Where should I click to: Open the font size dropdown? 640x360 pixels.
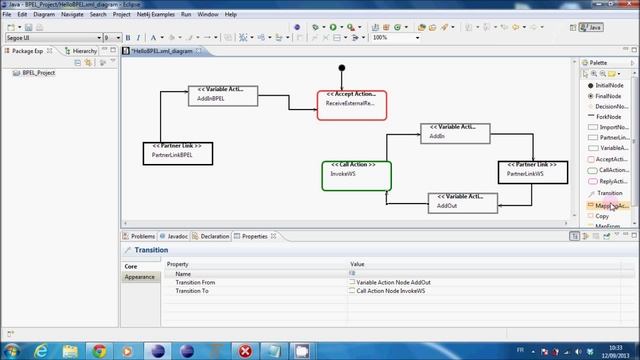[118, 38]
